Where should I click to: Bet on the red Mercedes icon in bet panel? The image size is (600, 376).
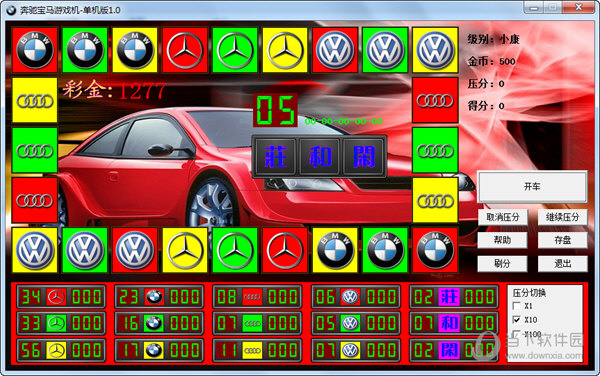[x=56, y=297]
